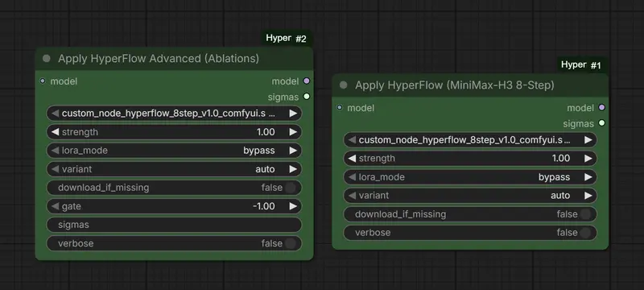Image resolution: width=644 pixels, height=290 pixels.
Task: Click the model input socket on MiniMax-H3 node
Action: pos(339,108)
